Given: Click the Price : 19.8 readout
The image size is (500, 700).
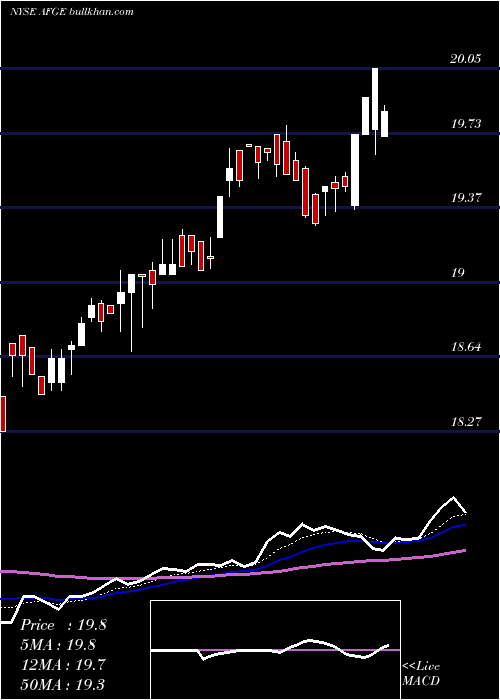Looking at the screenshot, I should [x=63, y=625].
